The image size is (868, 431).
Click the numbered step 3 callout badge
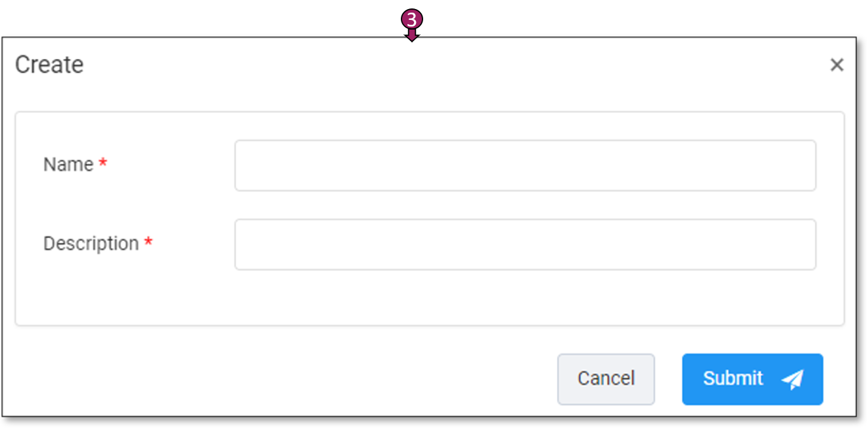click(412, 19)
